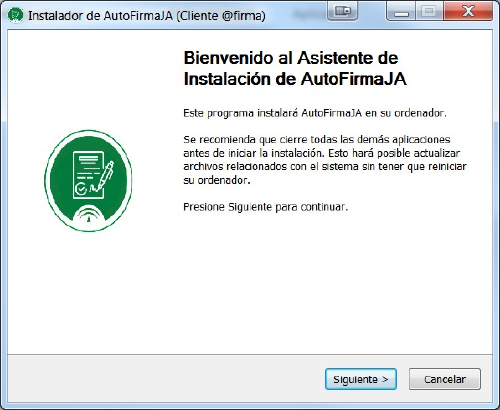Click the extra title bar button beside Minimize
Image resolution: width=500 pixels, height=410 pixels.
[343, 11]
